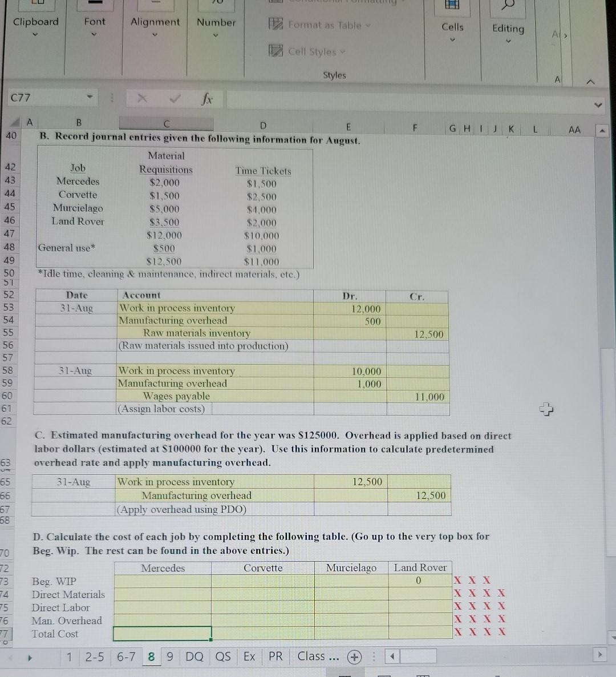Select sheet tab labeled 8
Image resolution: width=616 pixels, height=677 pixels.
(151, 656)
